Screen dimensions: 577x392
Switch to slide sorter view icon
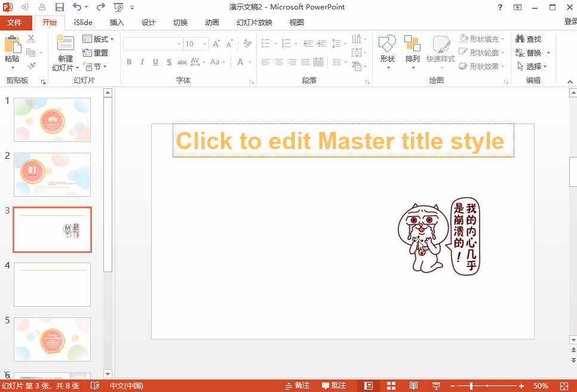pyautogui.click(x=391, y=386)
